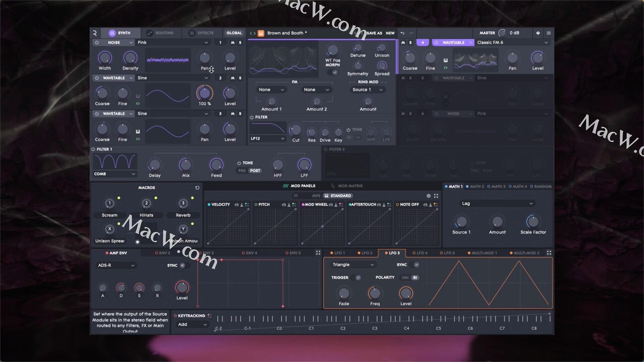Open ADS-R envelope type dropdown
This screenshot has height=362, width=644.
click(x=116, y=265)
